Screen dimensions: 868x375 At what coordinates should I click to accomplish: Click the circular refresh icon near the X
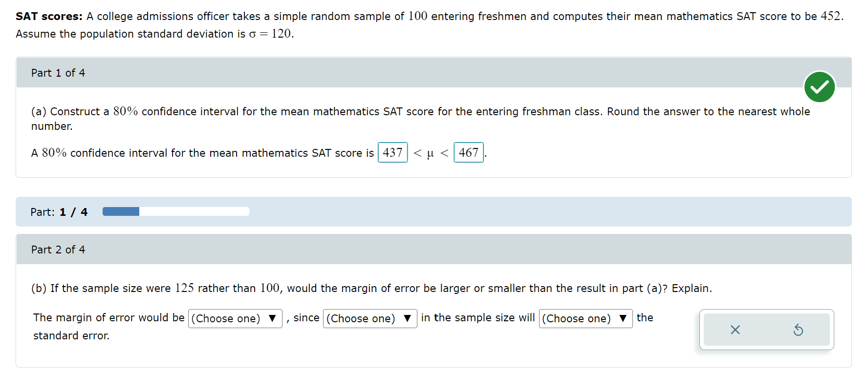click(799, 330)
